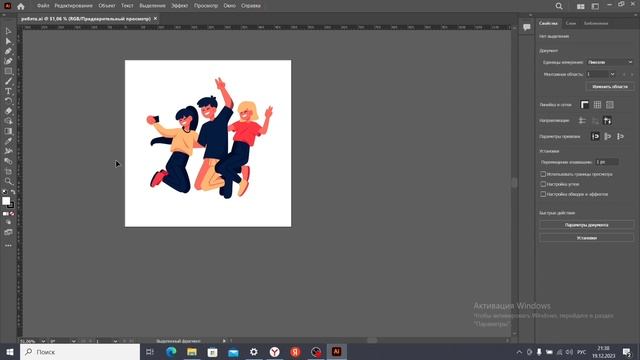
Task: Open rotation angle dropdown in status bar
Action: point(73,341)
